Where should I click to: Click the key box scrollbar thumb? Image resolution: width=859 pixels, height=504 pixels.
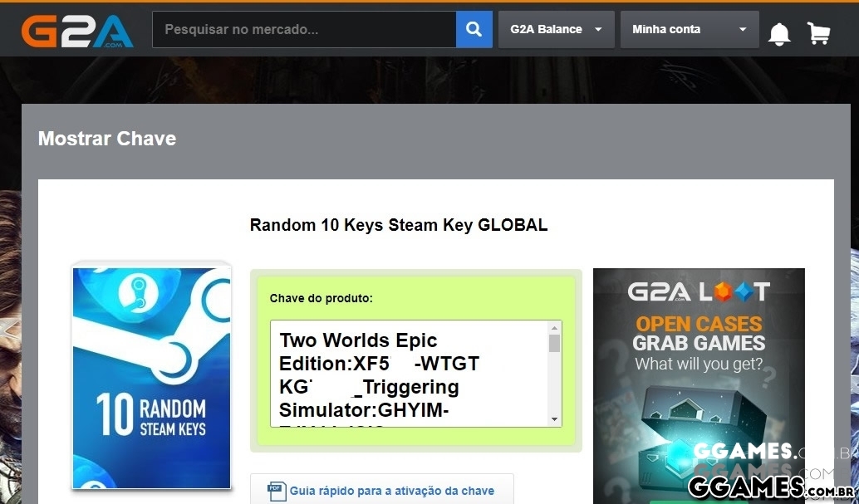(x=554, y=343)
